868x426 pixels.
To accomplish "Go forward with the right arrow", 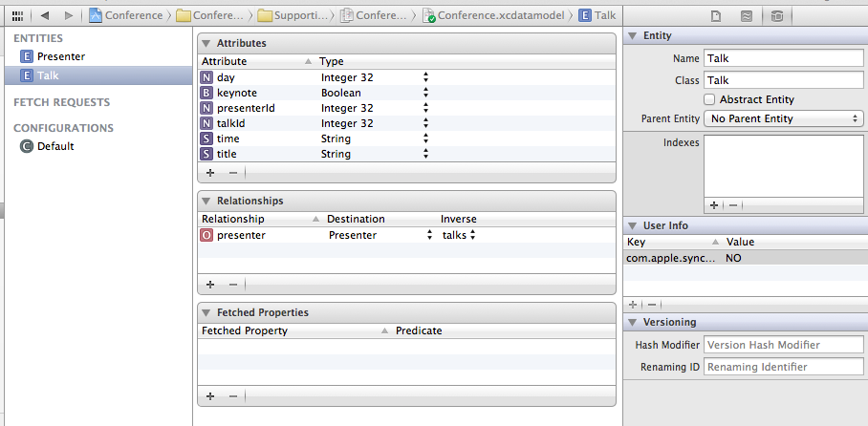I will [x=68, y=15].
